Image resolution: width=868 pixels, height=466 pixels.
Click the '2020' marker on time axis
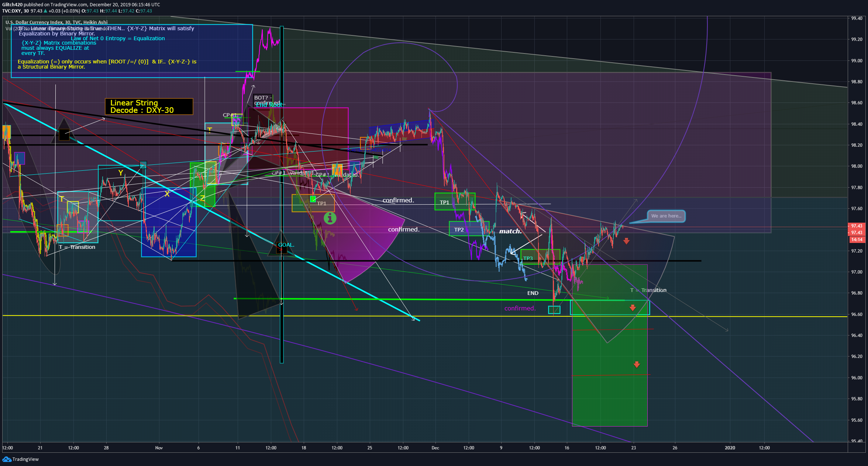730,448
